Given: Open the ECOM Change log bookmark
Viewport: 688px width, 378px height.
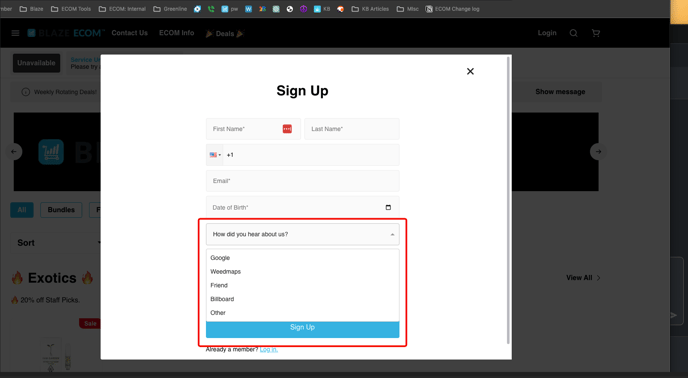Looking at the screenshot, I should coord(452,9).
